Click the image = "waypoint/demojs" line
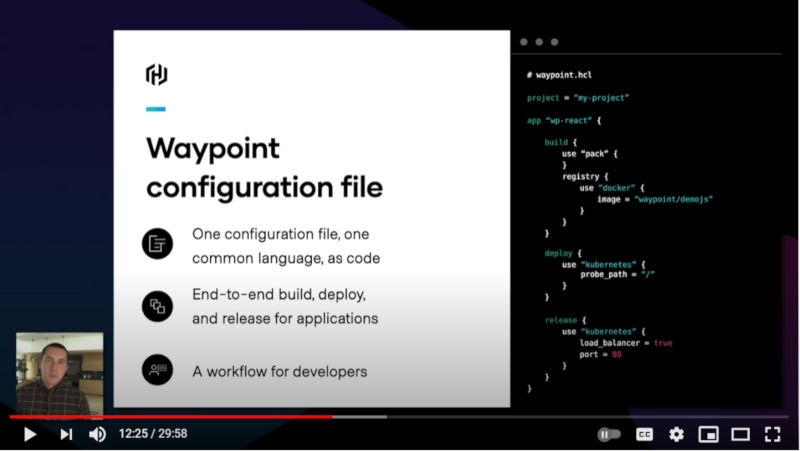 pos(655,199)
